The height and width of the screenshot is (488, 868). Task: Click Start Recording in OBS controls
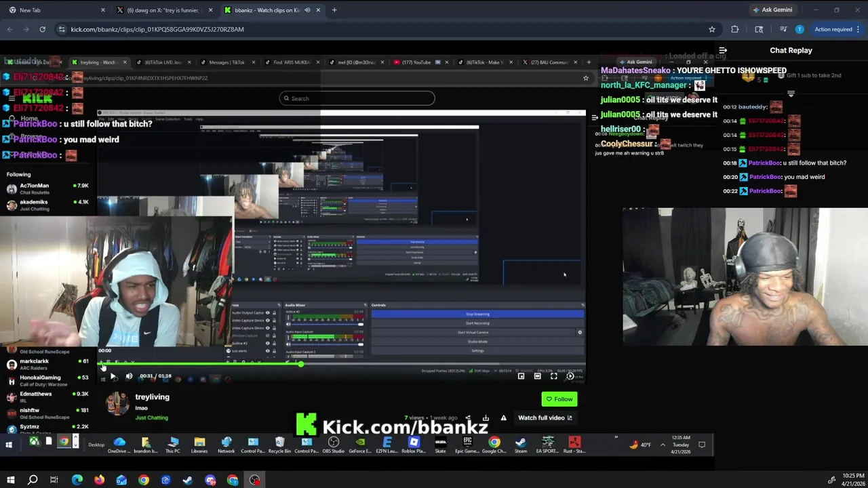click(477, 323)
